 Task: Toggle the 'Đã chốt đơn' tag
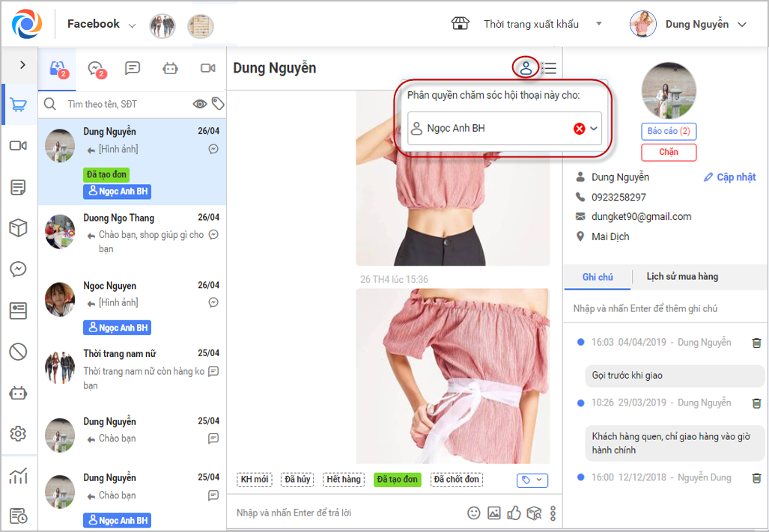point(456,479)
